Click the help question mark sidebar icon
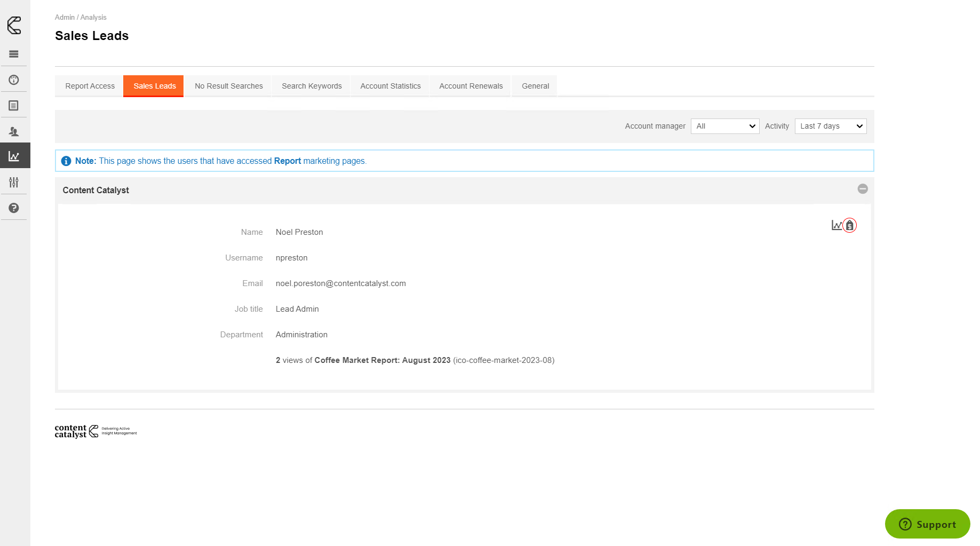The width and height of the screenshot is (980, 546). tap(14, 208)
